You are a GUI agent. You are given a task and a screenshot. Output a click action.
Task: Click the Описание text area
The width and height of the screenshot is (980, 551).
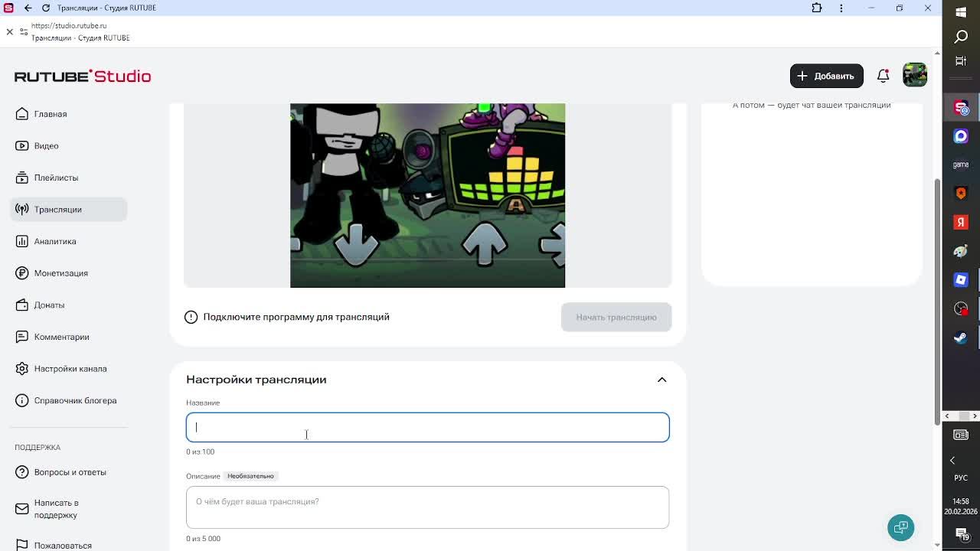click(427, 507)
